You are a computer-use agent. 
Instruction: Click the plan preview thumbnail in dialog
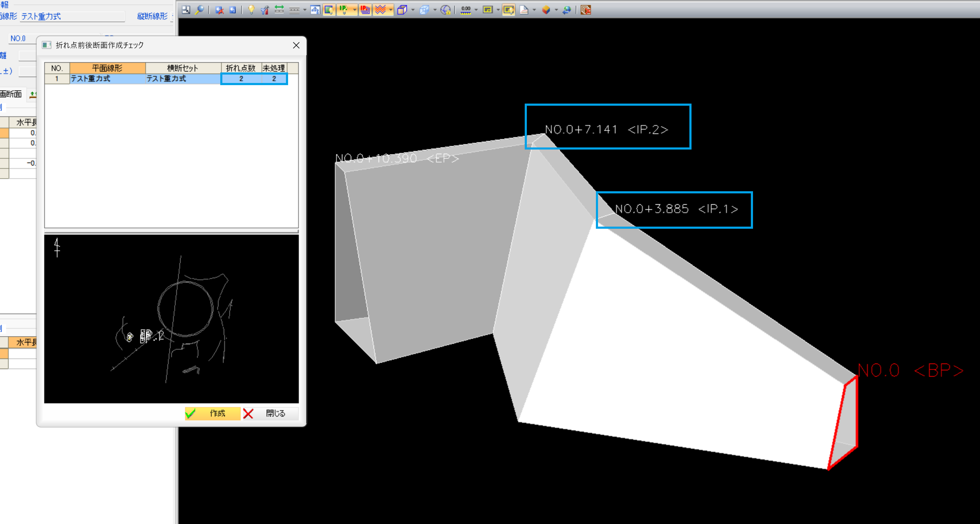[x=172, y=319]
